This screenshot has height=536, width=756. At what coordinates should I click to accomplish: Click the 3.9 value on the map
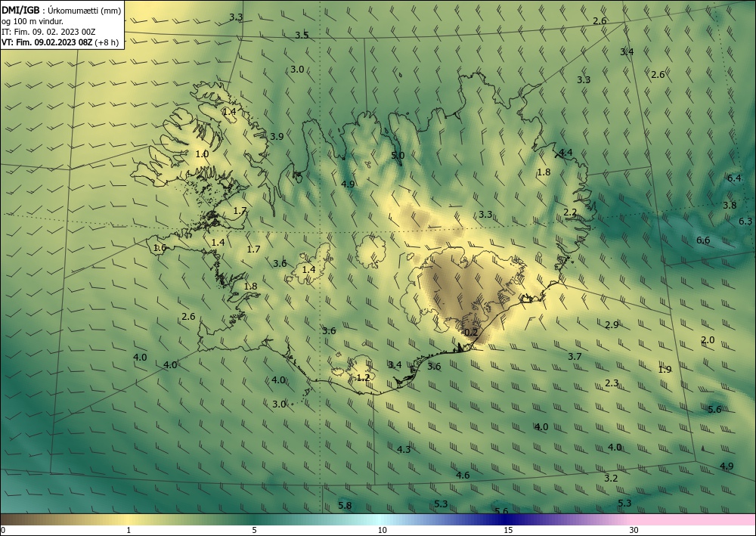277,136
